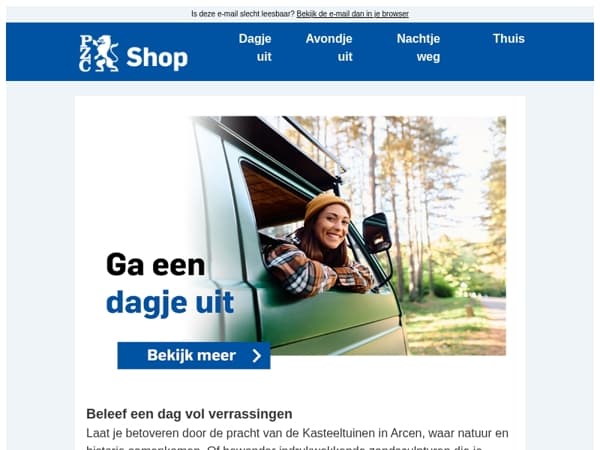The width and height of the screenshot is (600, 450).
Task: Click the white Shop wordmark
Action: pyautogui.click(x=157, y=57)
